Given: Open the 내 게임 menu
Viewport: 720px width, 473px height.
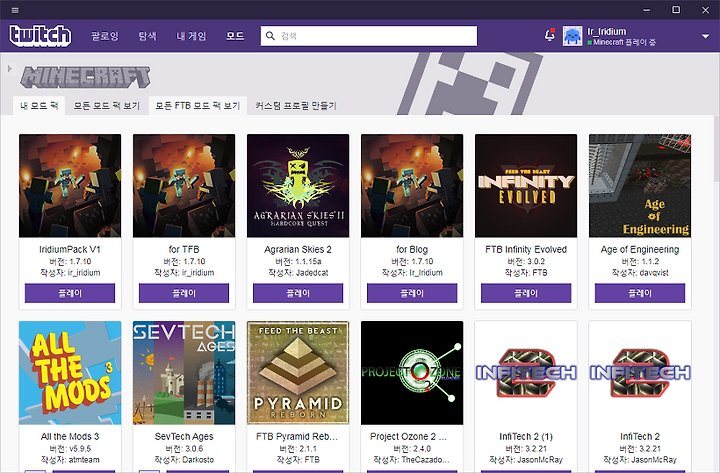Looking at the screenshot, I should (x=191, y=36).
